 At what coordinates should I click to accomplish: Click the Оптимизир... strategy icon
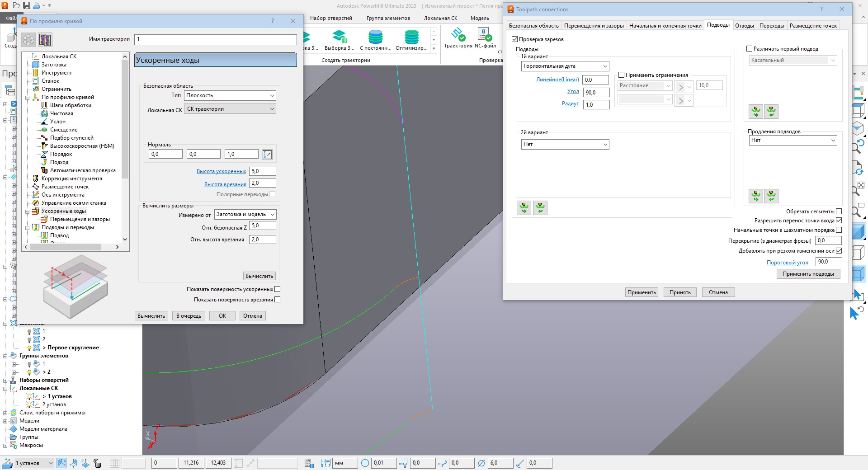pos(411,36)
